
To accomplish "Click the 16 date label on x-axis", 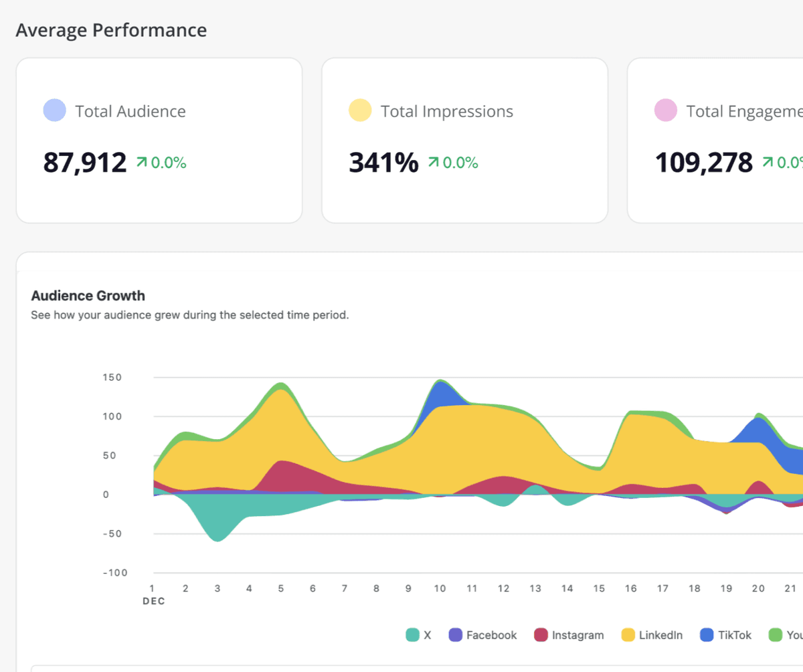I will [x=630, y=588].
